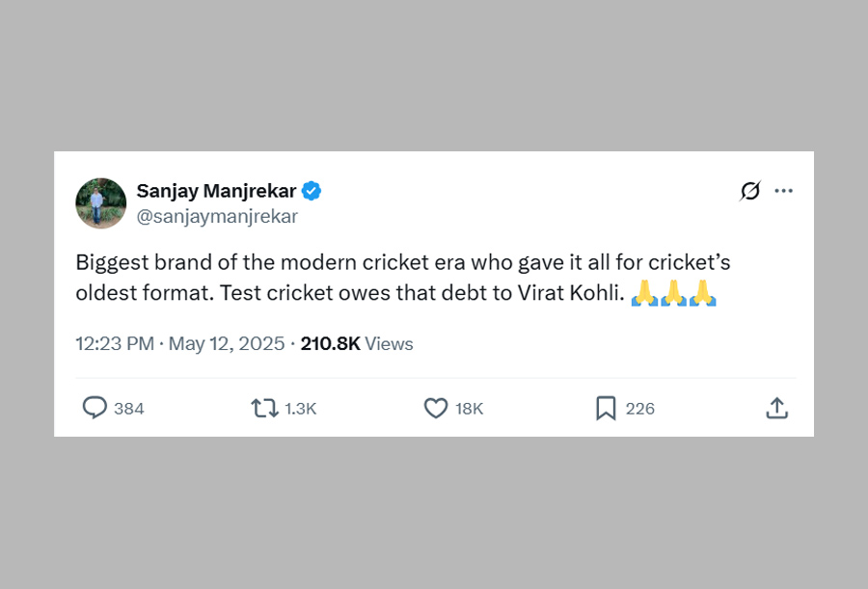Click the 384 replies count
Viewport: 868px width, 589px height.
(x=129, y=409)
